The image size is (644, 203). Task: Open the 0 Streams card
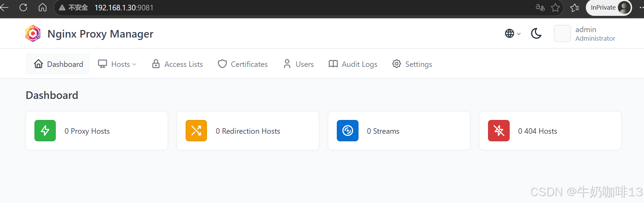tap(399, 131)
